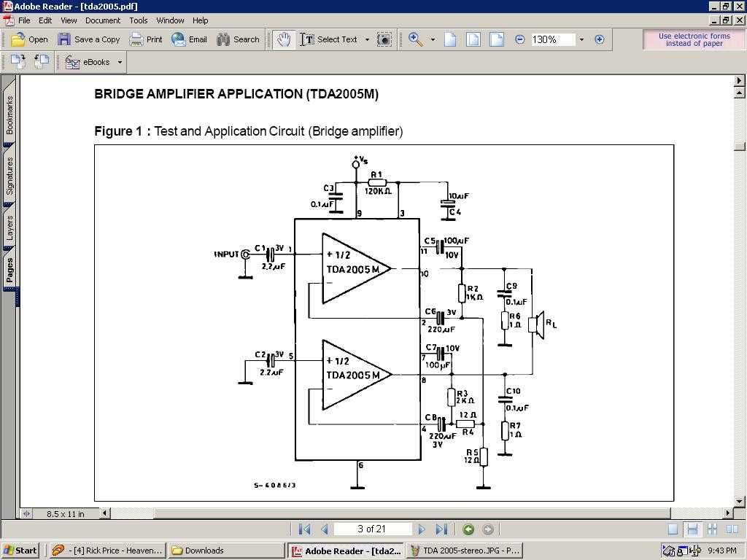747x560 pixels.
Task: Switch to Rick Price Heaven taskbar item
Action: coord(108,551)
